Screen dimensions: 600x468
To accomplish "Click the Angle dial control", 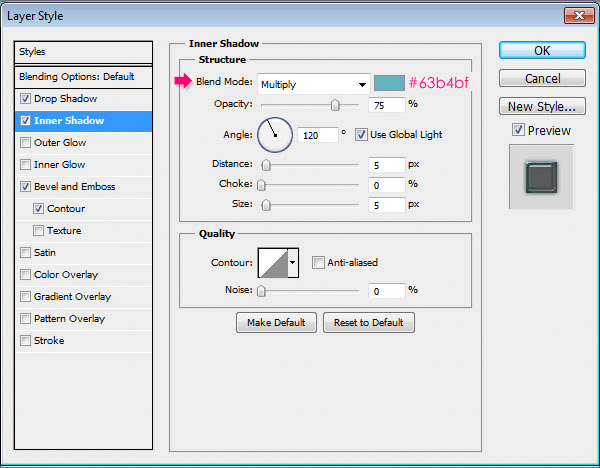I will coord(275,135).
